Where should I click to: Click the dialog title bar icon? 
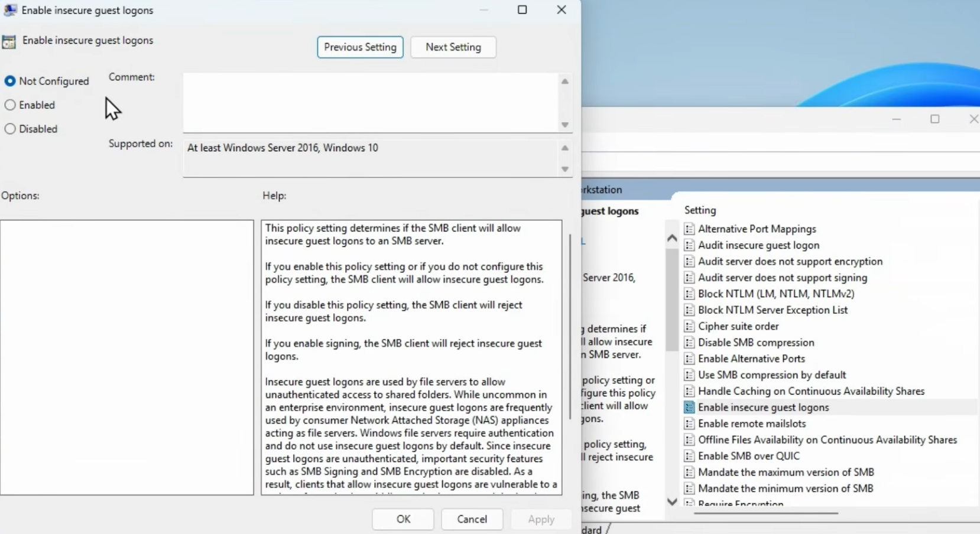(x=10, y=10)
